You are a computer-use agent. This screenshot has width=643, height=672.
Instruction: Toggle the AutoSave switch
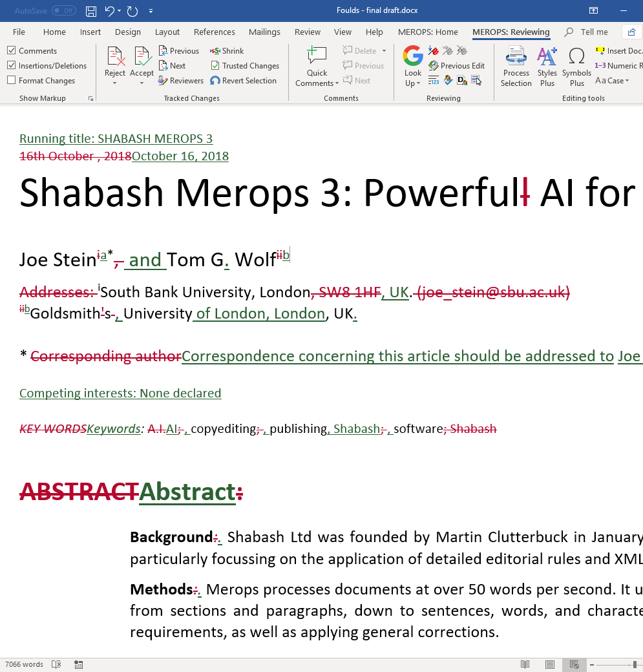[x=63, y=11]
